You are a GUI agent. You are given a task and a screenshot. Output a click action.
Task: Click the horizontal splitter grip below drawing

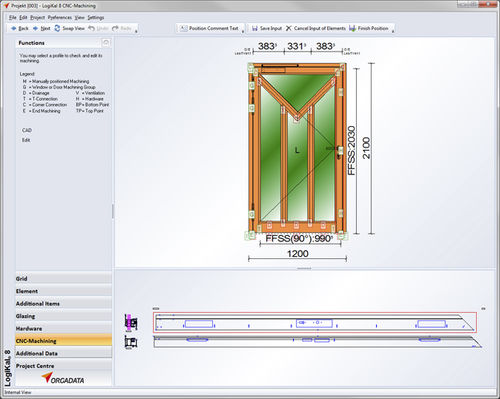(x=304, y=268)
